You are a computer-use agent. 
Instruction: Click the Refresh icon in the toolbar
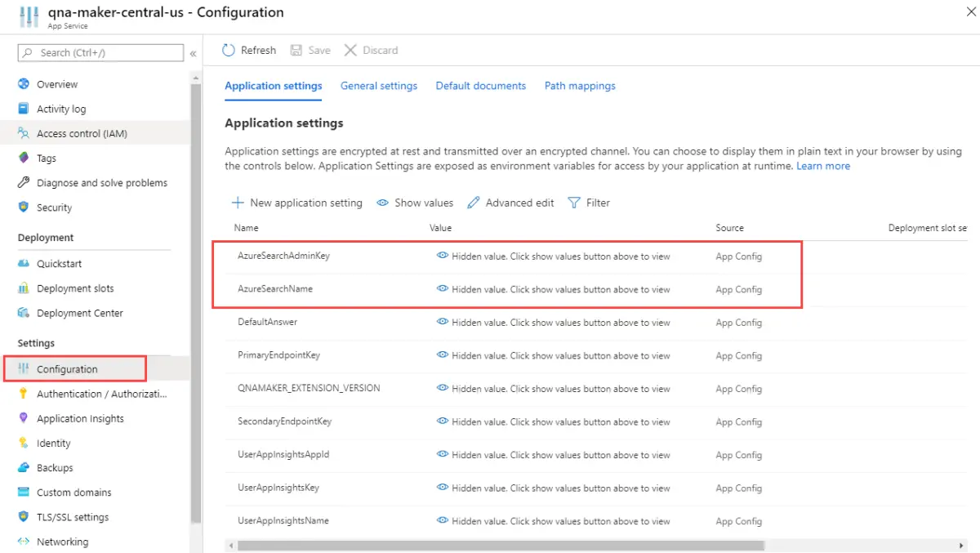(x=229, y=51)
